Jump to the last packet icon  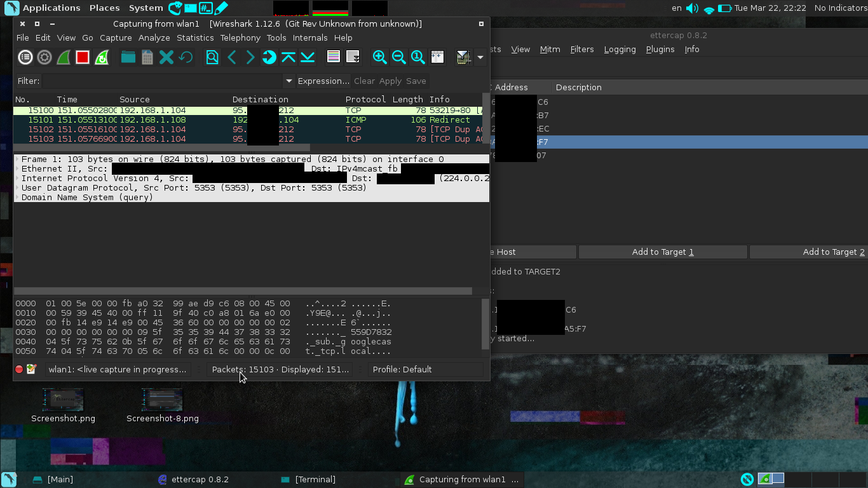click(x=308, y=58)
